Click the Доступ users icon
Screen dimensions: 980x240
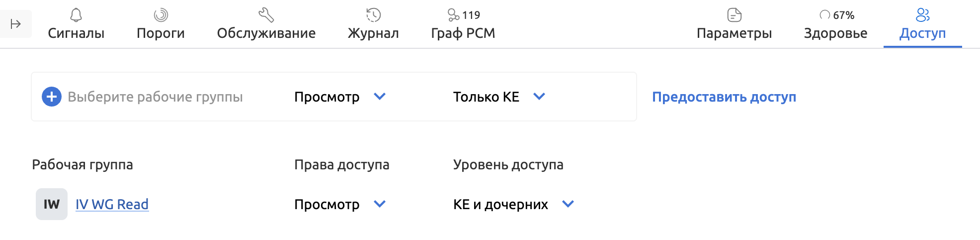click(x=922, y=15)
